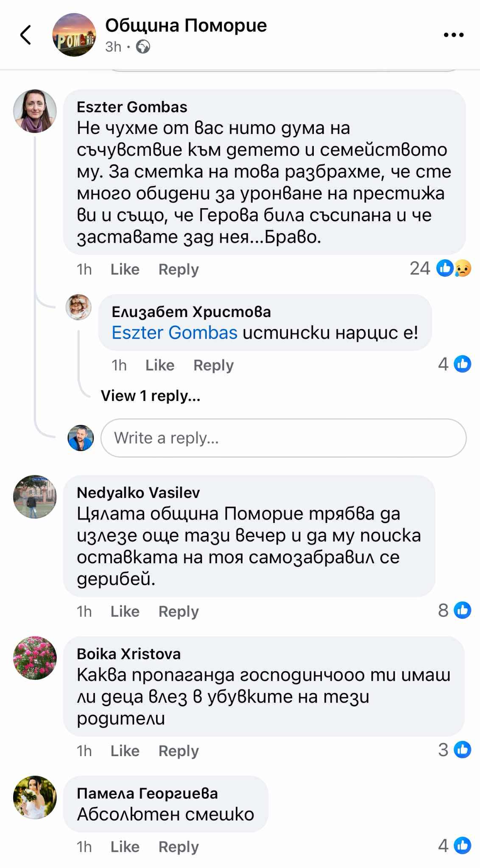Open Община Поморие page profile picture
The image size is (480, 868).
point(74,35)
